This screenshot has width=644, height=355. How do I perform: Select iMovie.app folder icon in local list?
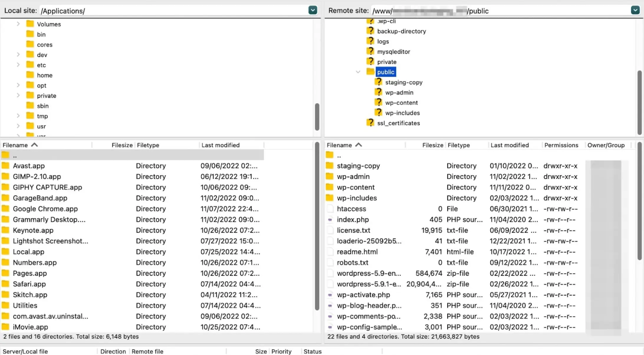[5, 327]
